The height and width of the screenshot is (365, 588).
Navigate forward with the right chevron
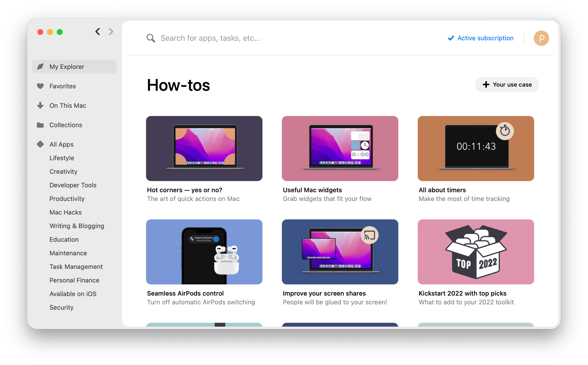(x=111, y=32)
